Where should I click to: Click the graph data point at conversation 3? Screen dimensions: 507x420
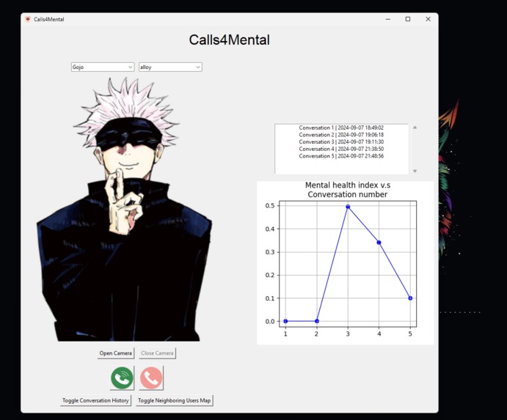348,207
